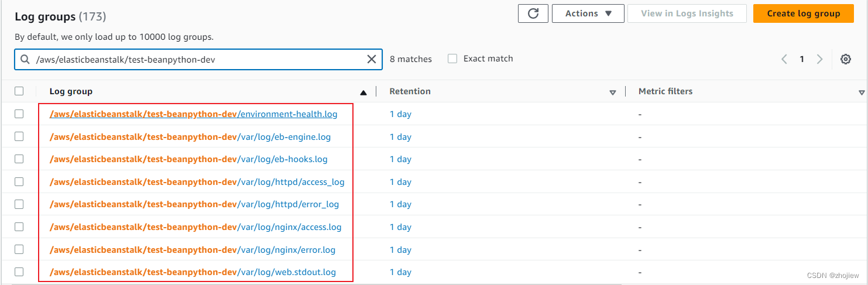Enable the Exact match checkbox

tap(452, 59)
